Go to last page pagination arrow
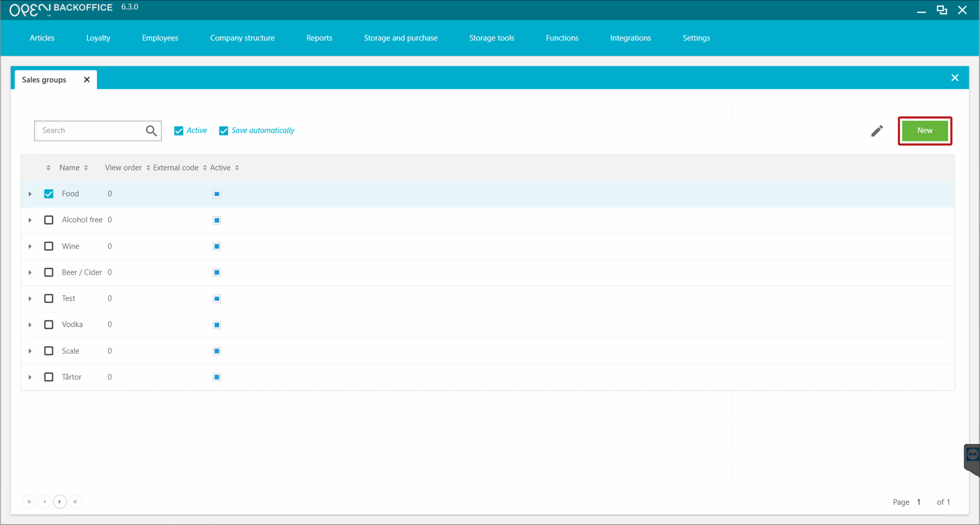The image size is (980, 525). pyautogui.click(x=75, y=501)
